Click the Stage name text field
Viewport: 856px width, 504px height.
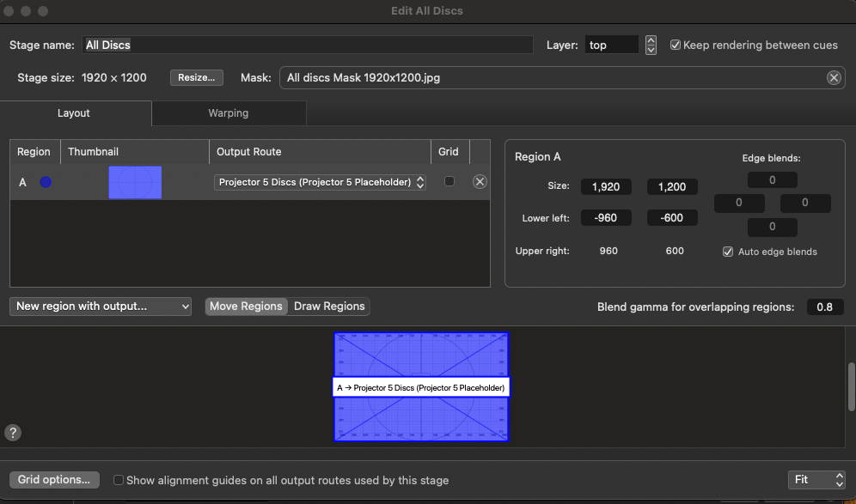[x=307, y=45]
